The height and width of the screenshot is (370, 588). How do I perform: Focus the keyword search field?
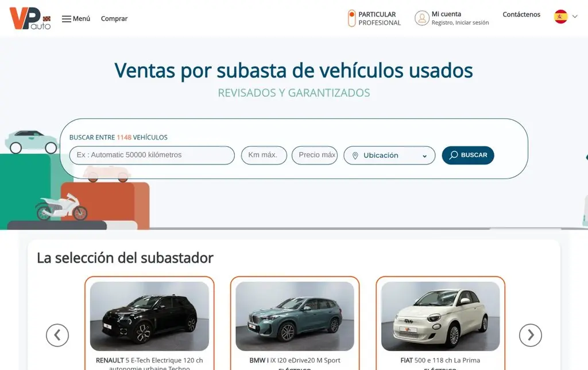(x=152, y=155)
